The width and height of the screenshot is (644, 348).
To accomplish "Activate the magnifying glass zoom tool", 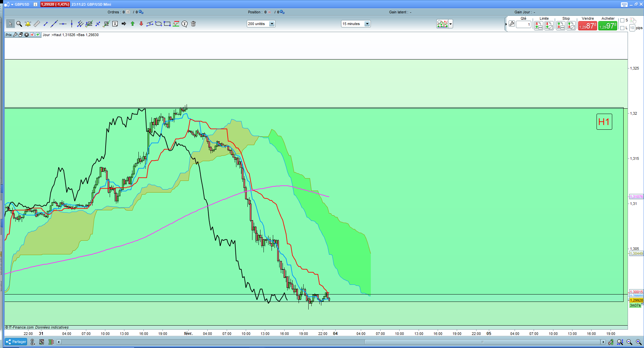I will coord(19,24).
